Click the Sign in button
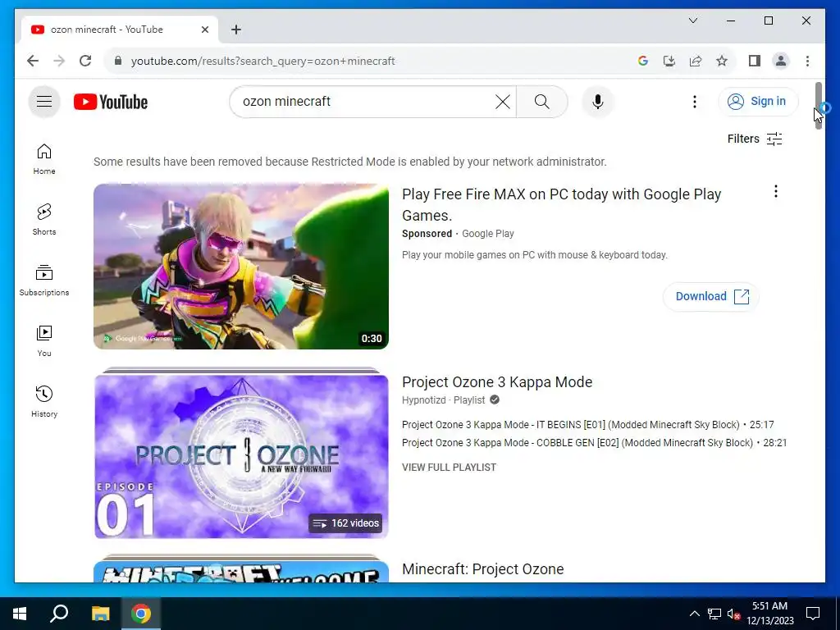The image size is (840, 630). click(758, 101)
